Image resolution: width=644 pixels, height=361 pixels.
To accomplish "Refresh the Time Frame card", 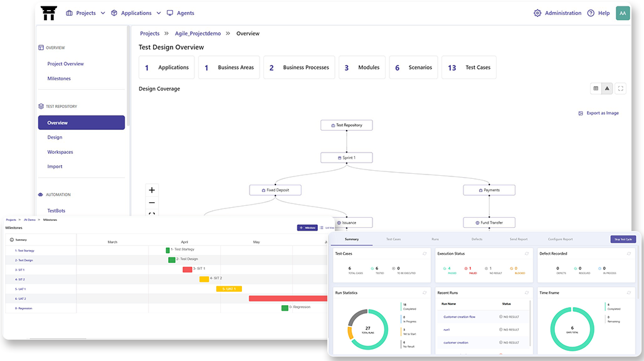I will [x=628, y=293].
